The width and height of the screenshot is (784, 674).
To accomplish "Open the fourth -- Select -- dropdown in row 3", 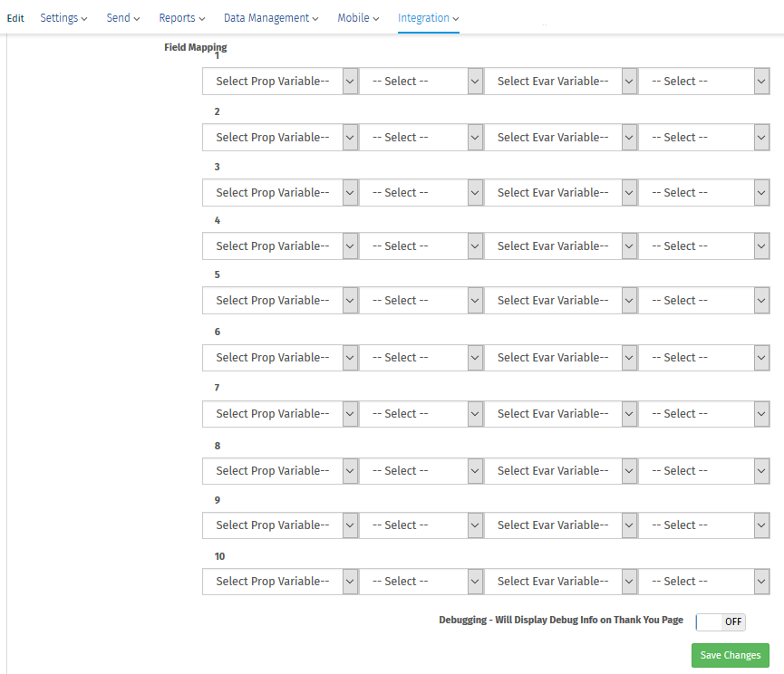I will coord(704,192).
